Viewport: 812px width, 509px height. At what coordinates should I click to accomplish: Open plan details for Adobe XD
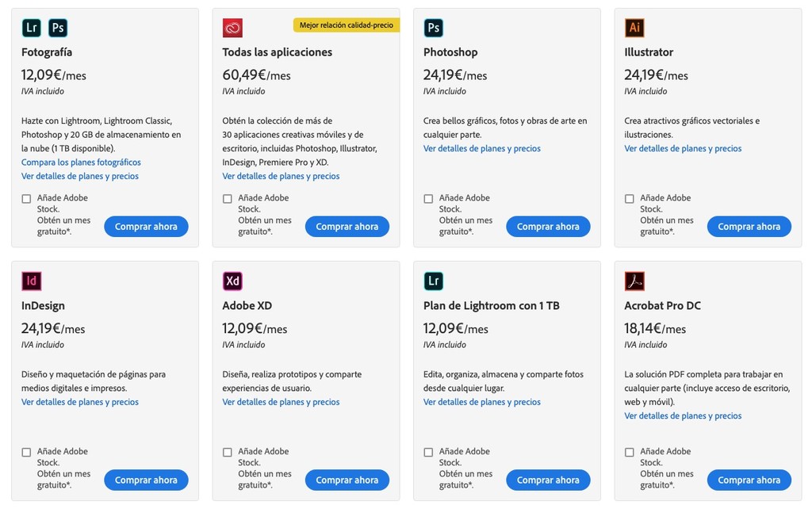(281, 402)
